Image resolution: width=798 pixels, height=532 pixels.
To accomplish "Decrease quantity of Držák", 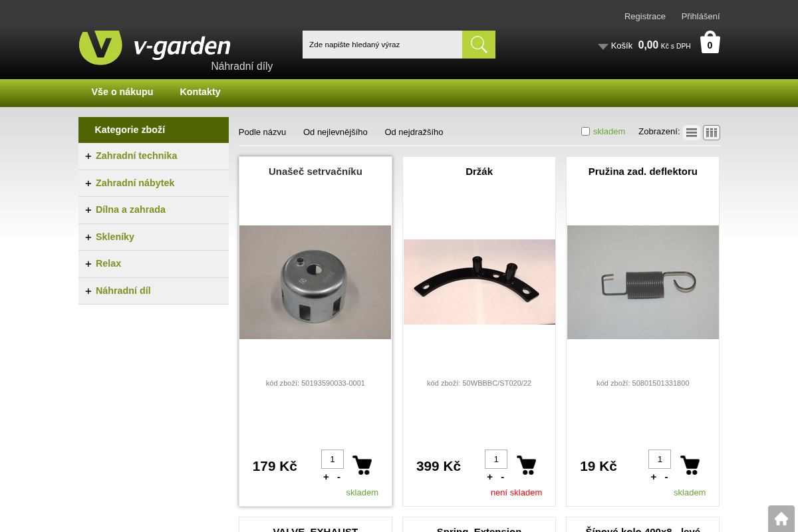I will point(502,477).
